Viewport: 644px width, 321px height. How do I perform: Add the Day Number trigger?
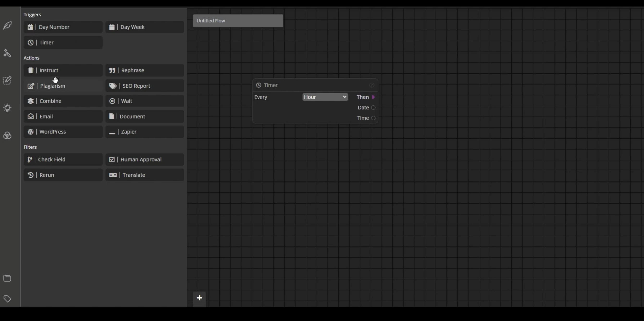[x=63, y=27]
